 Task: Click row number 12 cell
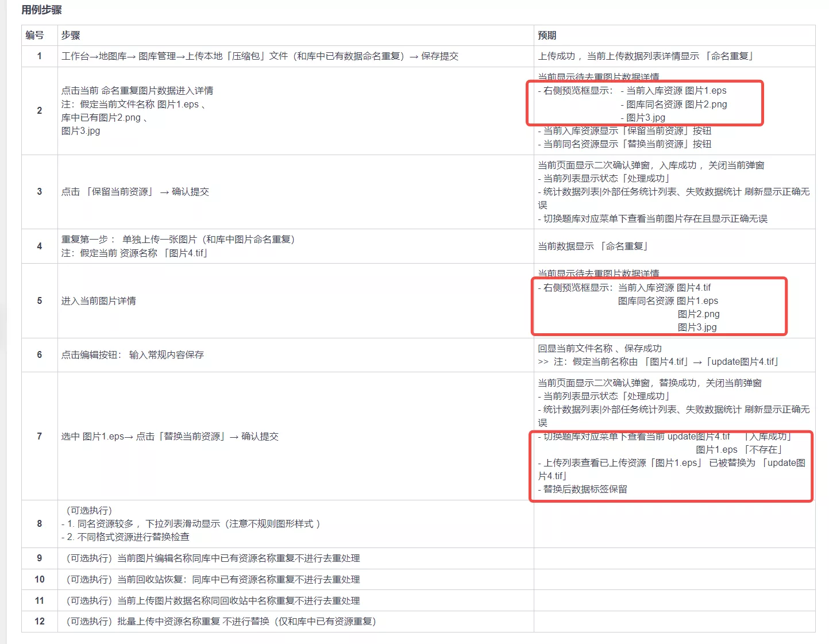39,622
